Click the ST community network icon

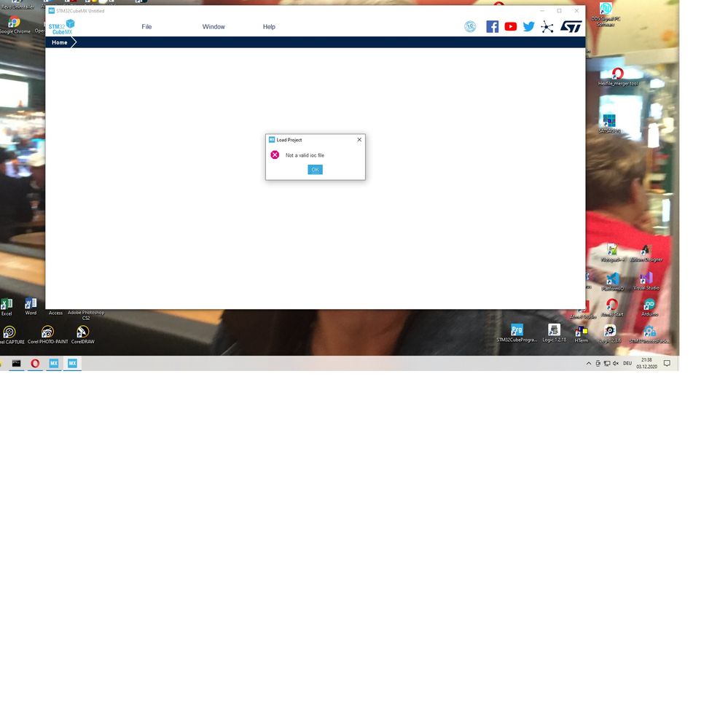[547, 27]
